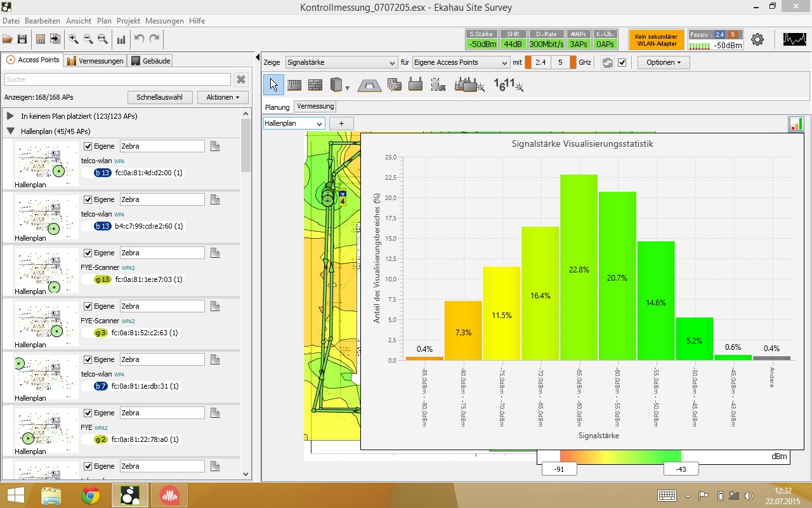Viewport: 812px width, 508px height.
Task: Open the Messungen menu
Action: pyautogui.click(x=164, y=21)
